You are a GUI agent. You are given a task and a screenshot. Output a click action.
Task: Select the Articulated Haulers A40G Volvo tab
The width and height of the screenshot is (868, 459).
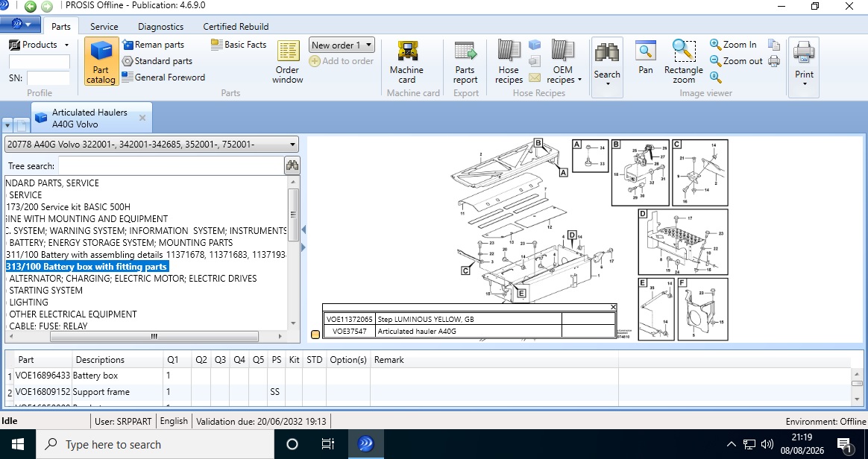pyautogui.click(x=89, y=118)
